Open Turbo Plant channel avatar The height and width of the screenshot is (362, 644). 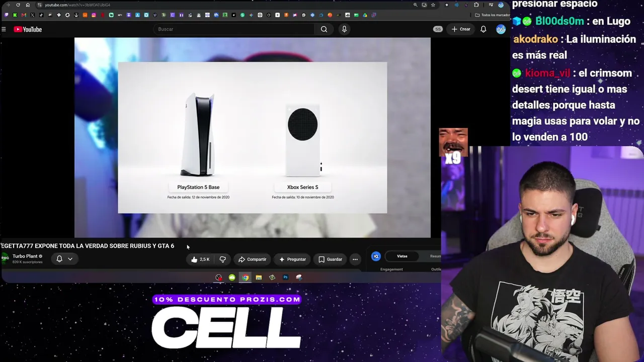click(x=5, y=258)
